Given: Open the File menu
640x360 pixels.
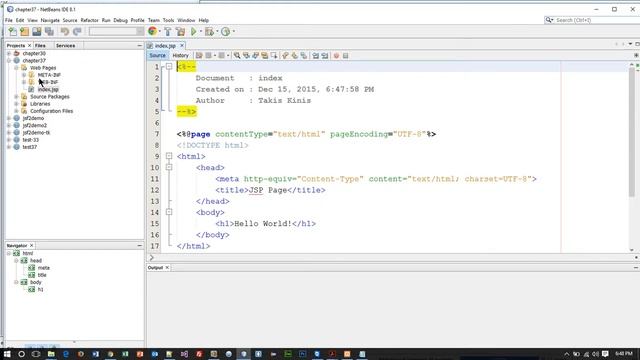Looking at the screenshot, I should (9, 20).
